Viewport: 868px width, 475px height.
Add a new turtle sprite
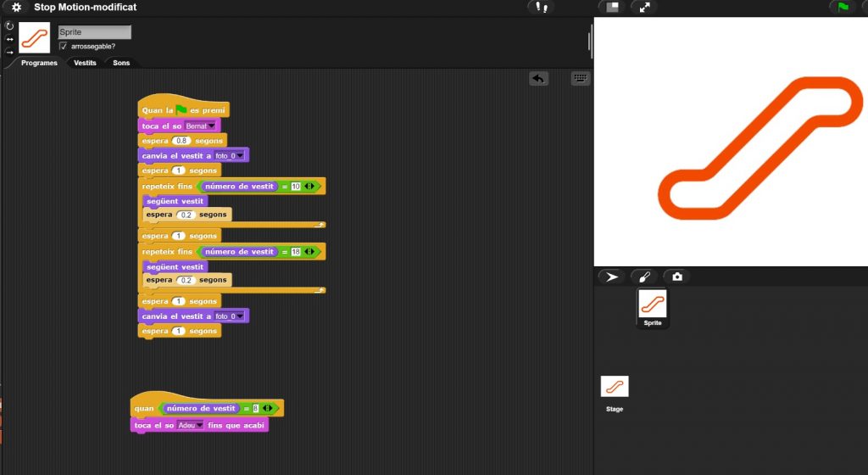(x=610, y=277)
